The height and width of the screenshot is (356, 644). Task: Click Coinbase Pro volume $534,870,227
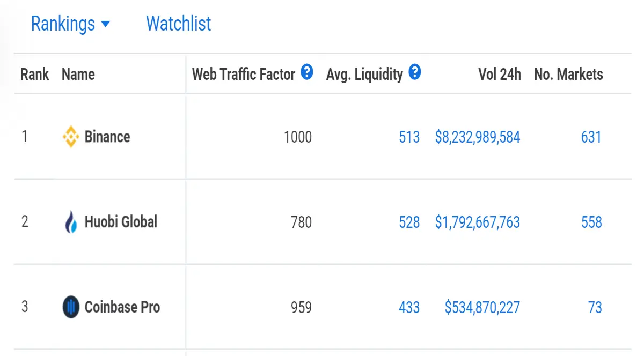pos(482,307)
